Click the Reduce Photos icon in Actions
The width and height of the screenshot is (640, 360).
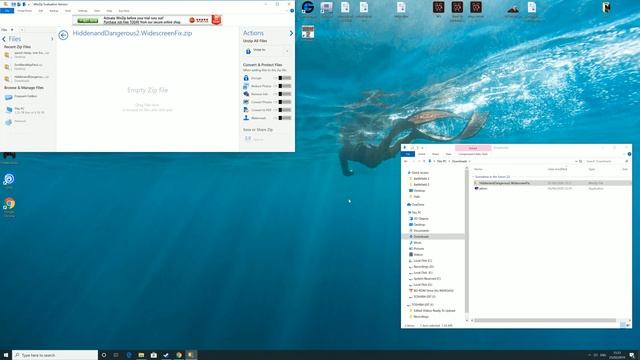pos(246,86)
